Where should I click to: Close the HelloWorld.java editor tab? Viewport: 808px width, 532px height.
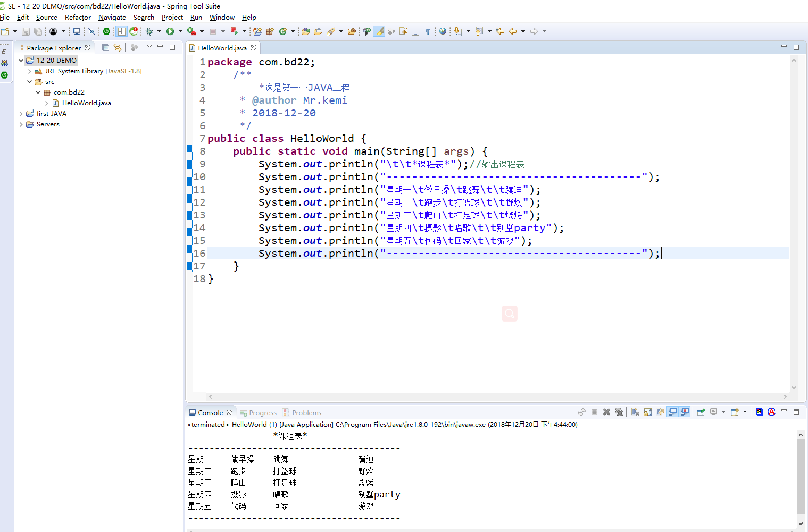point(254,48)
